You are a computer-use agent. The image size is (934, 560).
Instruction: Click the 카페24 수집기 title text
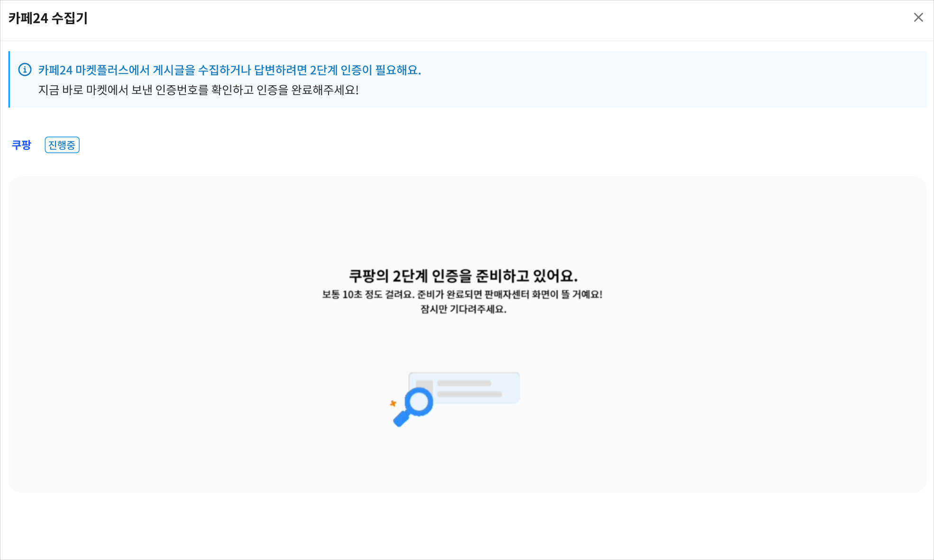[48, 18]
